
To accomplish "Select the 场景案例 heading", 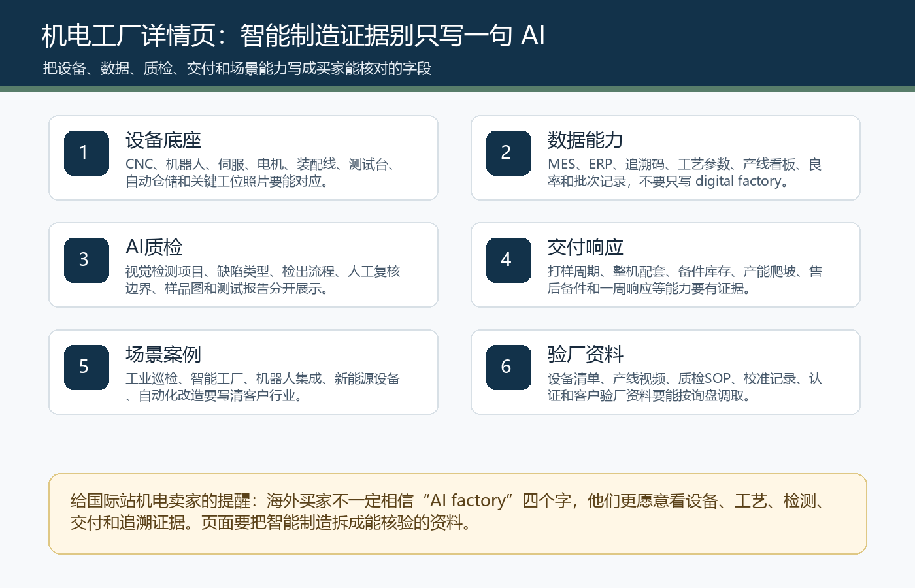I will (163, 354).
